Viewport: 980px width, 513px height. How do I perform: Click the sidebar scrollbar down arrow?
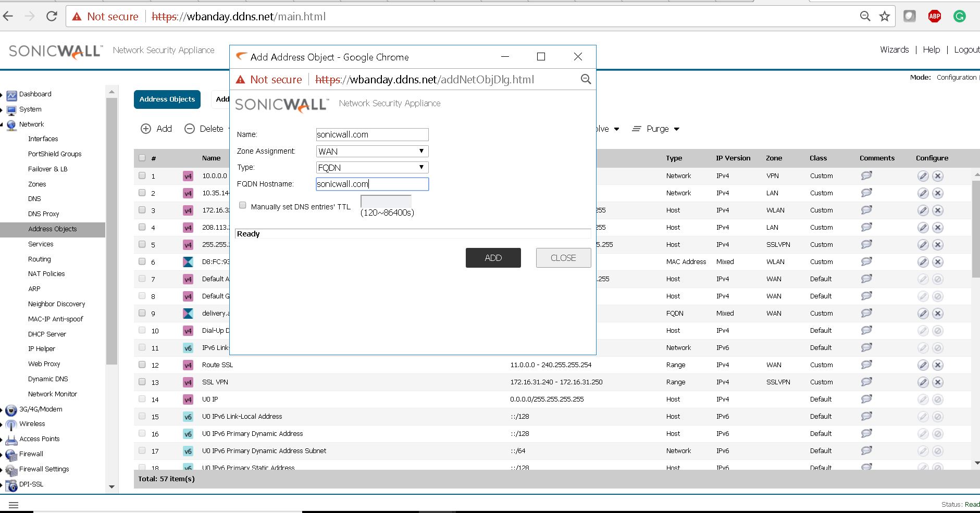(111, 487)
